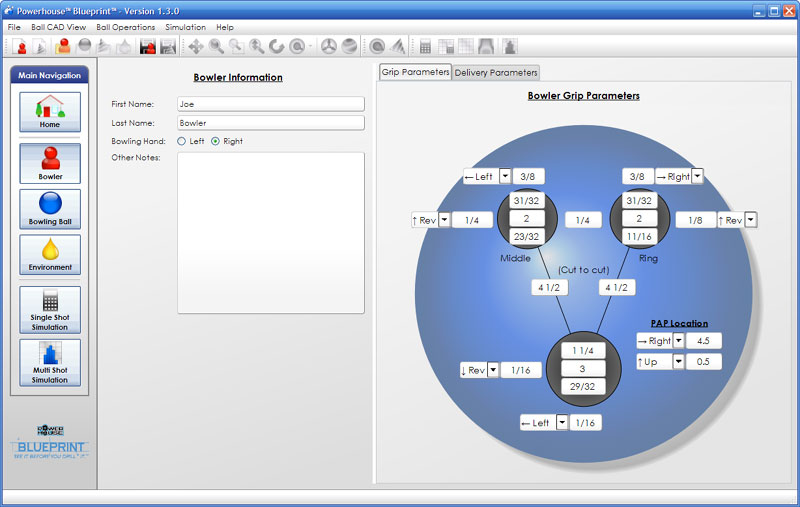
Task: Switch to the Delivery Parameters tab
Action: pos(496,72)
